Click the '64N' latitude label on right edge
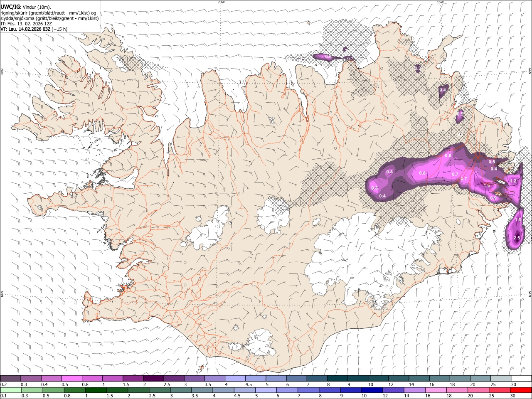532x399 pixels. [x=530, y=294]
